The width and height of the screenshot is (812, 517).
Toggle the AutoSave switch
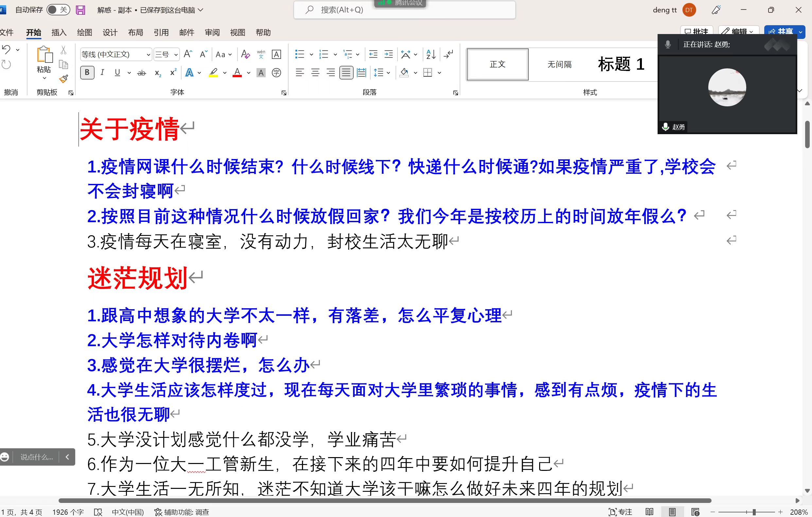click(x=58, y=10)
